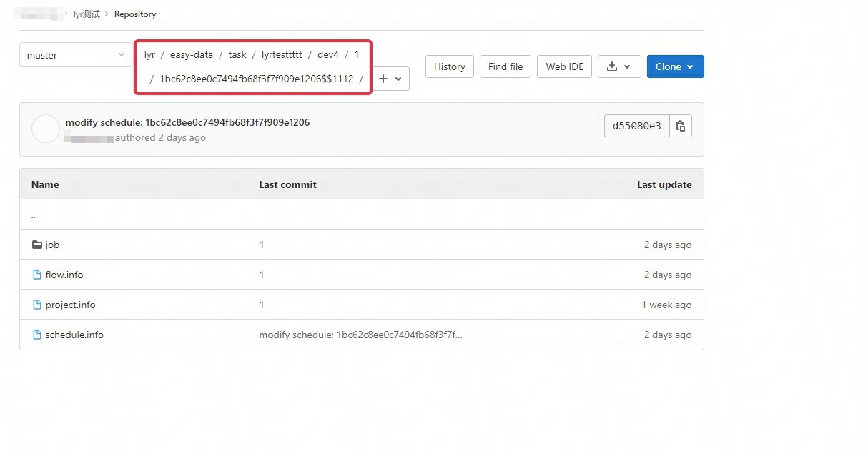Launch the Web IDE
Viewport: 868px width, 454px height.
click(564, 66)
